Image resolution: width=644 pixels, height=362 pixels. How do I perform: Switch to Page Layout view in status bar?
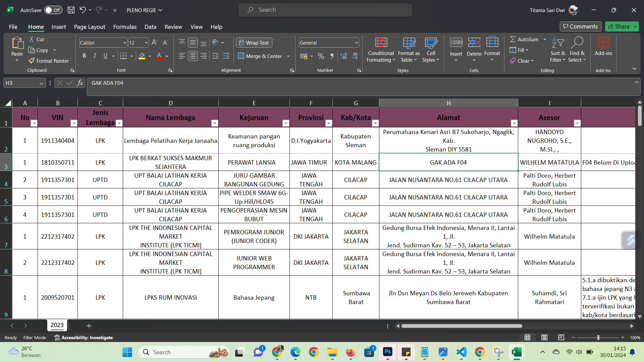[x=544, y=338]
